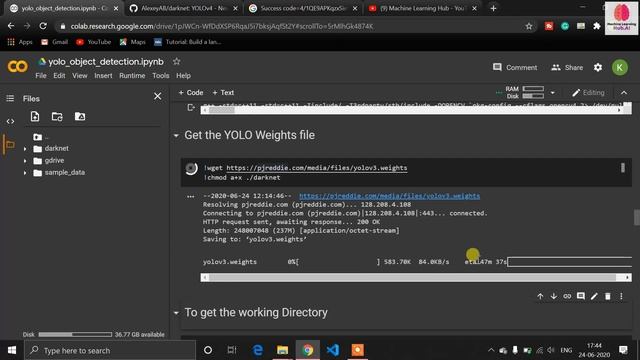Open the Edit menu
Screen dimensions: 640x360
[59, 76]
